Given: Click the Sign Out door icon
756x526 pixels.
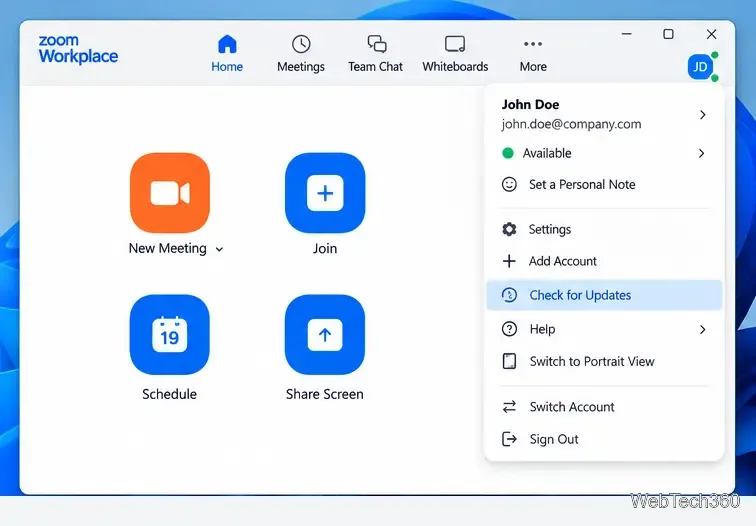Looking at the screenshot, I should [x=509, y=439].
